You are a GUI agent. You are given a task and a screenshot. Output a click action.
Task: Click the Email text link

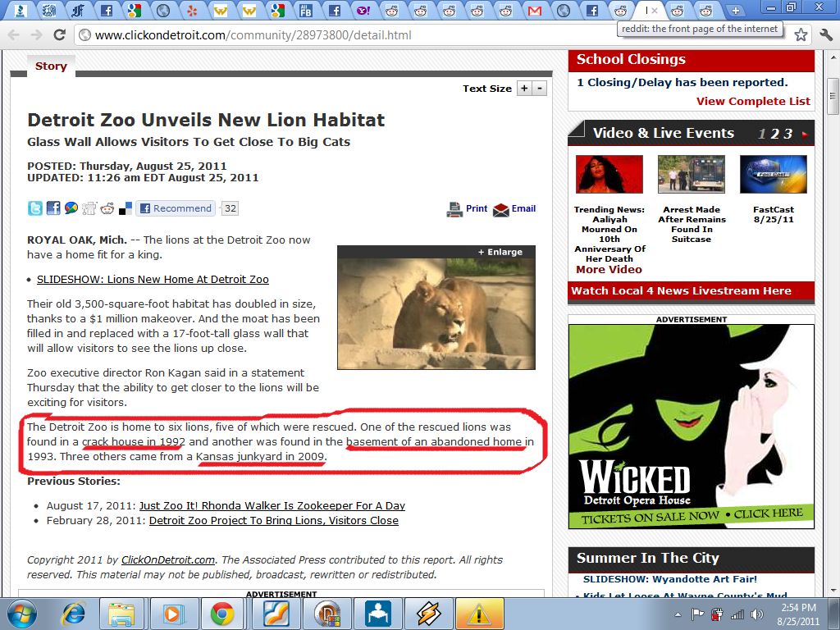click(523, 208)
